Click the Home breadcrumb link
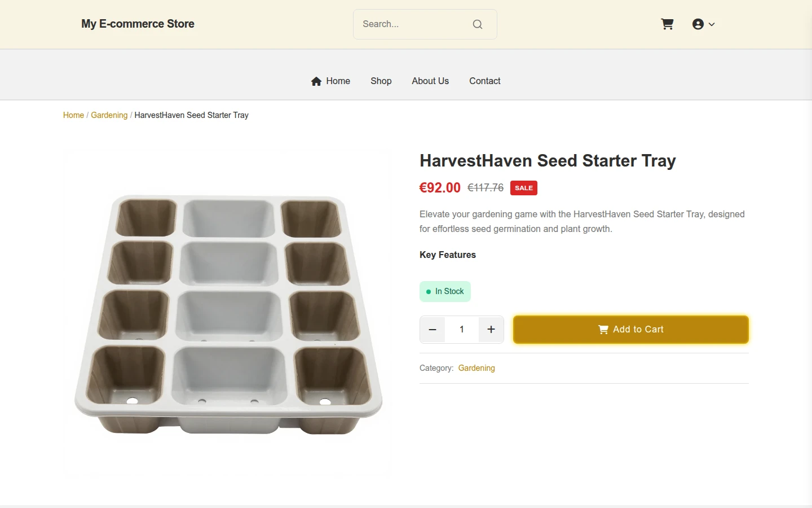This screenshot has width=812, height=508. click(73, 115)
